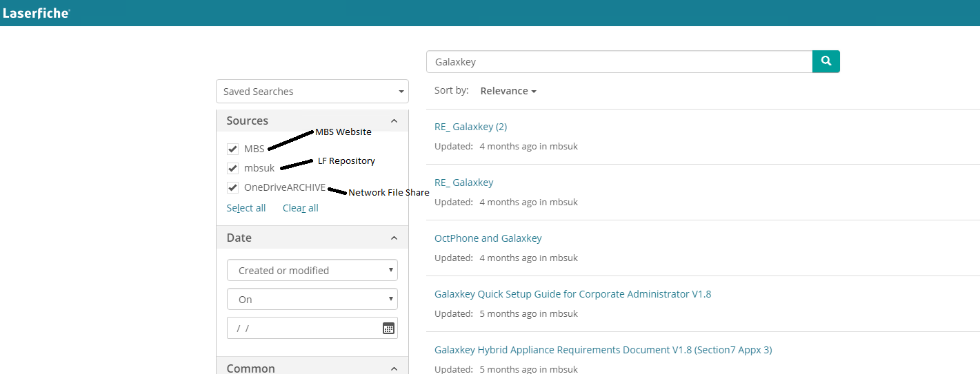
Task: Open the RE_ Galaxkey (2) result
Action: pyautogui.click(x=471, y=127)
